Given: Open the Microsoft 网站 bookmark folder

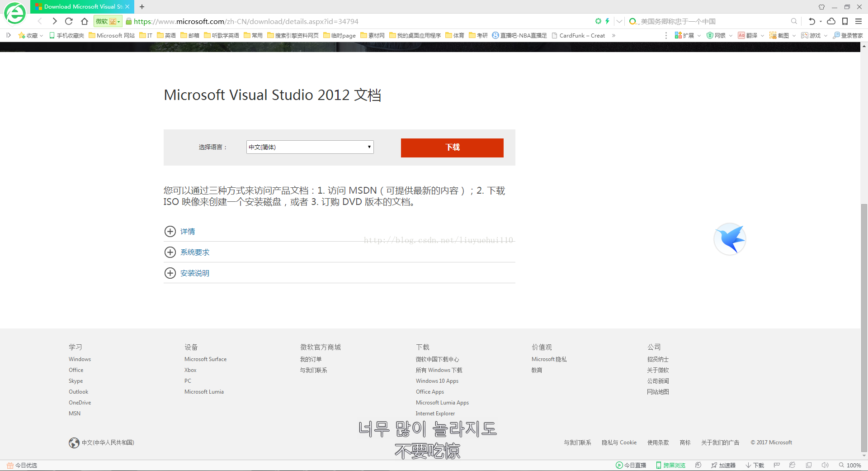Looking at the screenshot, I should 112,35.
